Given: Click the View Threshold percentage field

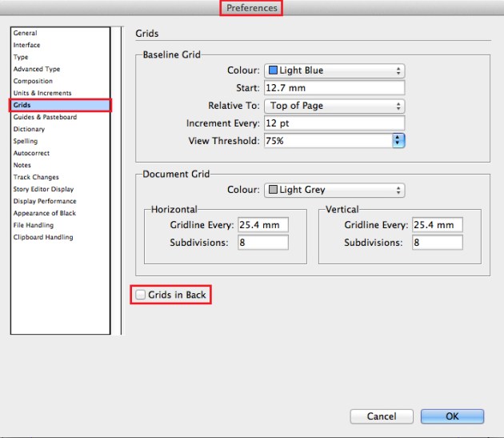Looking at the screenshot, I should tap(327, 140).
